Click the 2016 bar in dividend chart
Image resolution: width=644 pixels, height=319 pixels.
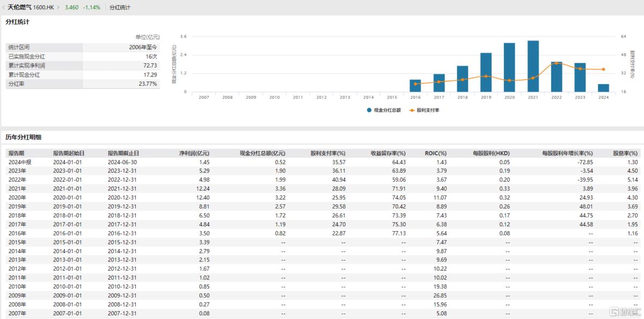[x=415, y=86]
